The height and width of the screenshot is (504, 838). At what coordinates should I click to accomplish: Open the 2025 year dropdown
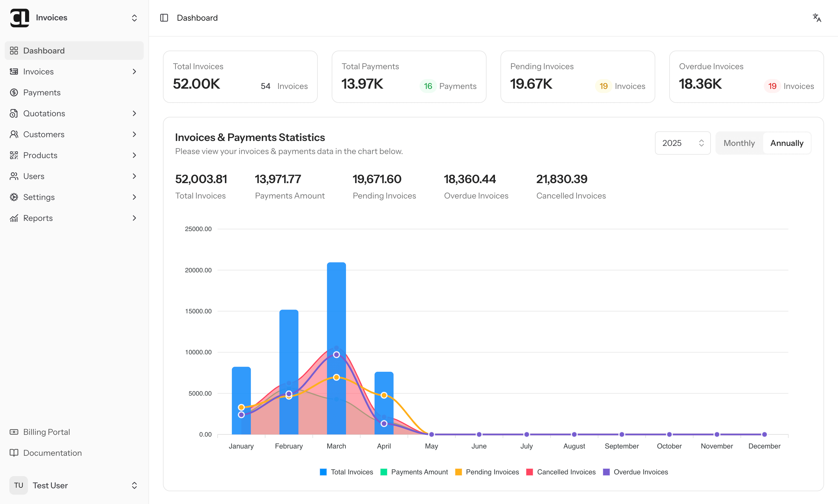pos(682,143)
